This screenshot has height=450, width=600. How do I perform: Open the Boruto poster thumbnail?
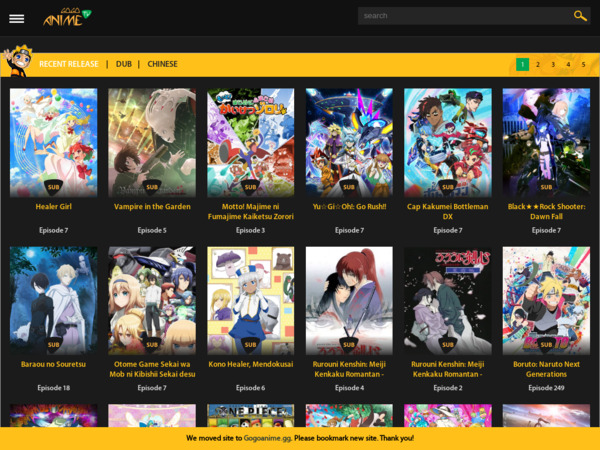[546, 300]
